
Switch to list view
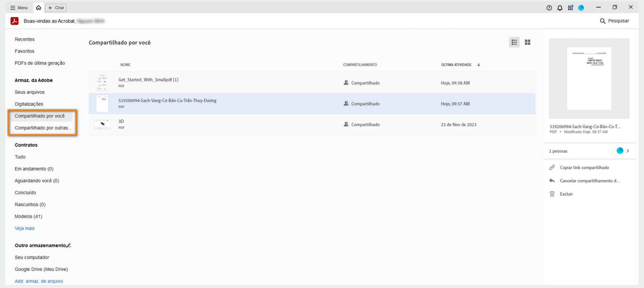(514, 42)
